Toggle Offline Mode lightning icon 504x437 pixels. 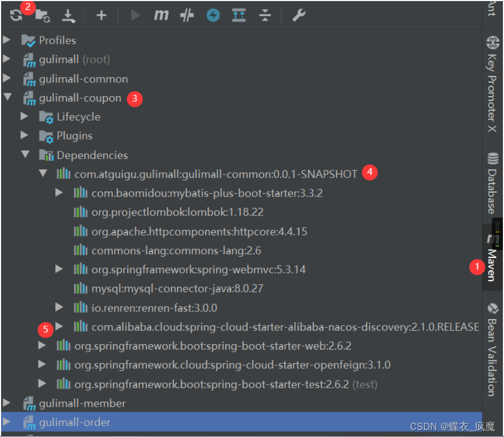[213, 15]
